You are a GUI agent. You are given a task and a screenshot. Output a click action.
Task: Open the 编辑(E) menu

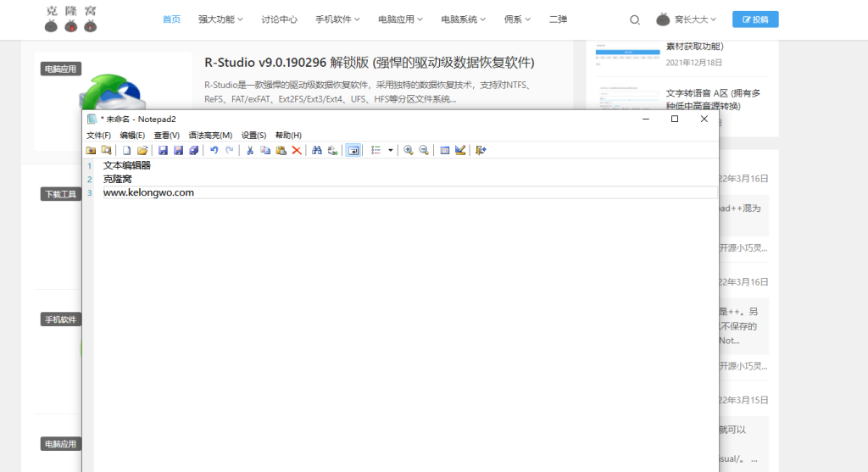[x=132, y=135]
